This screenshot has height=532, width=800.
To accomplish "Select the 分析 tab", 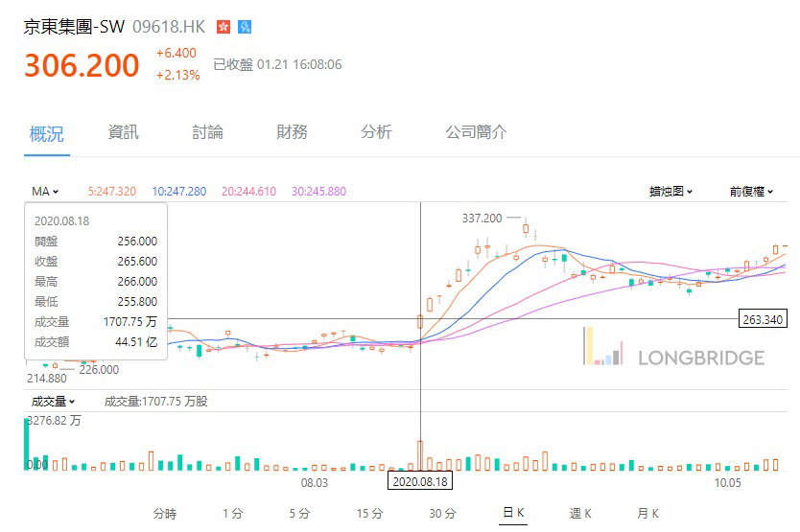I will pyautogui.click(x=376, y=132).
